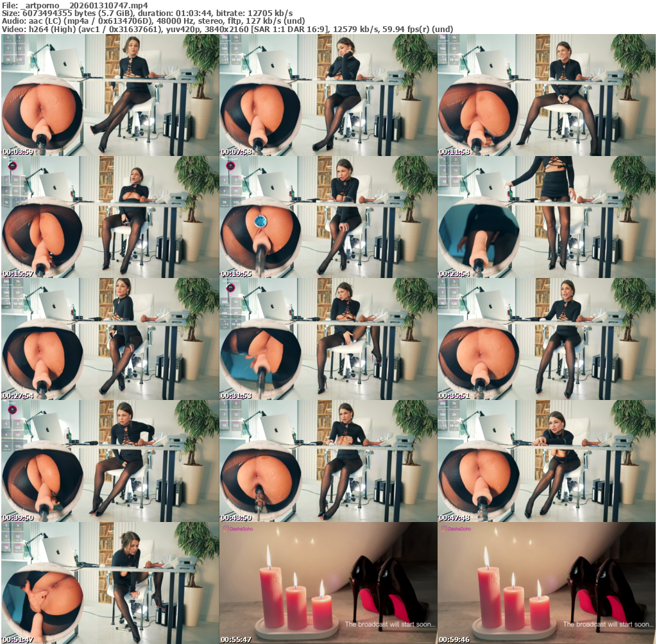Viewport: 657px width, 644px height.
Task: Pick the thumbnail stamped 00:35:51
Action: click(547, 339)
